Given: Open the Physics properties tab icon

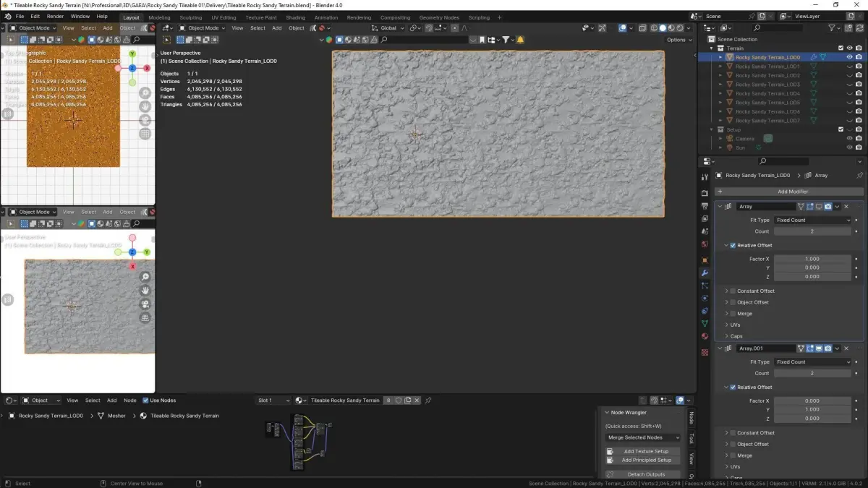Looking at the screenshot, I should click(705, 298).
